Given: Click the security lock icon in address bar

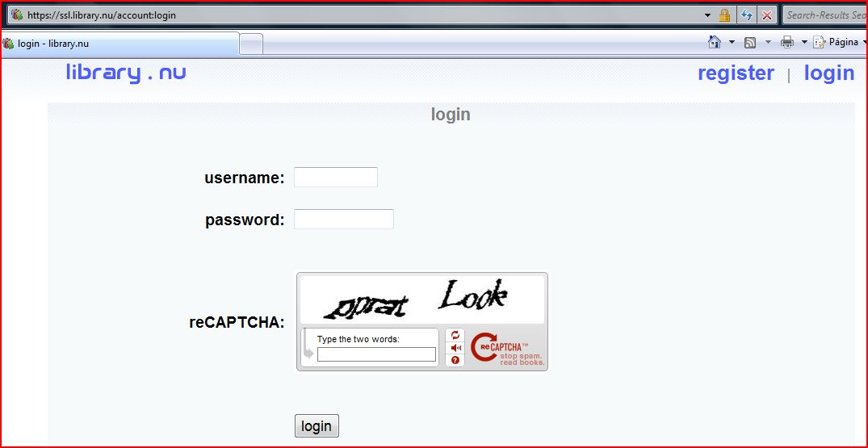Looking at the screenshot, I should (x=724, y=15).
